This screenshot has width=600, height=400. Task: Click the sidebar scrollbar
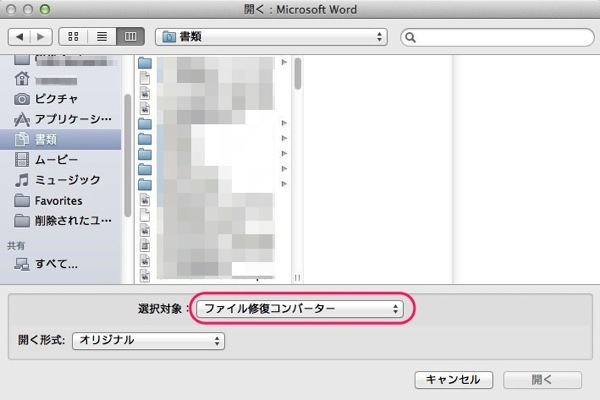[x=127, y=155]
